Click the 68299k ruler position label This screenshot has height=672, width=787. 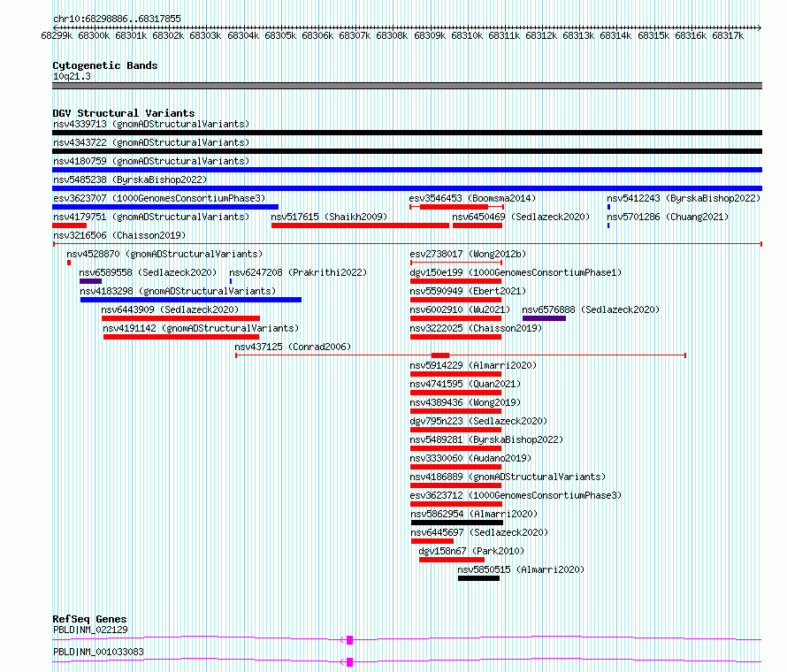point(57,36)
